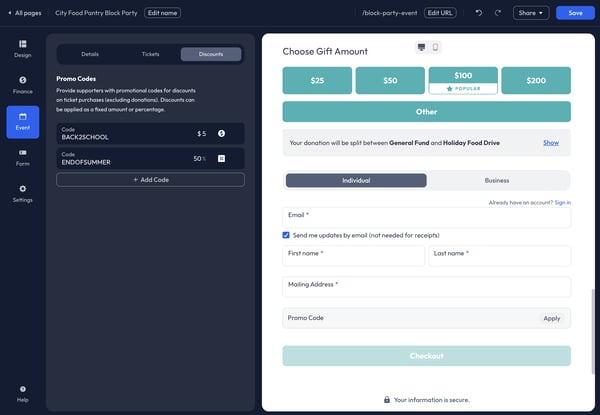The height and width of the screenshot is (415, 600).
Task: Click the dollar icon for BACK2SCHOOL code
Action: [221, 133]
